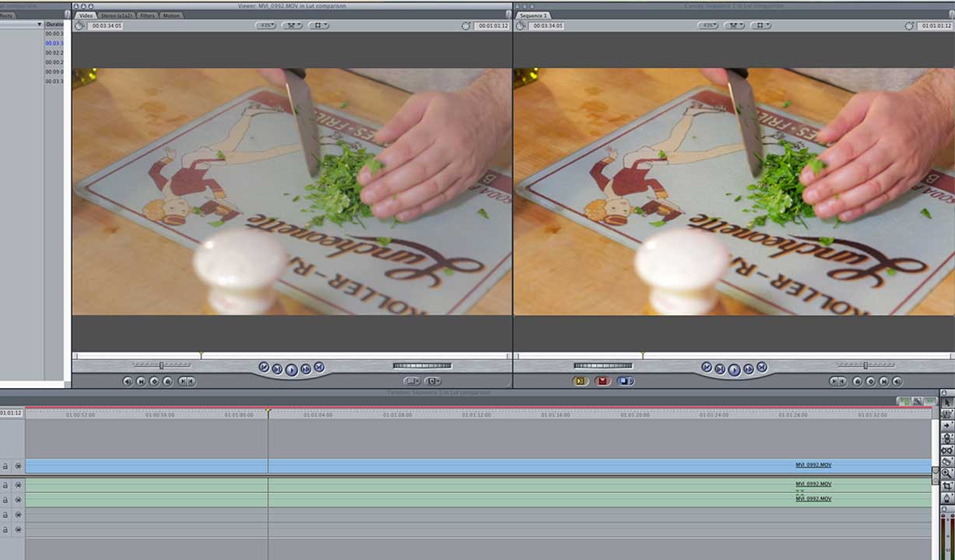Image resolution: width=955 pixels, height=560 pixels.
Task: Adjust Canvas shuttle control slider
Action: (x=865, y=365)
